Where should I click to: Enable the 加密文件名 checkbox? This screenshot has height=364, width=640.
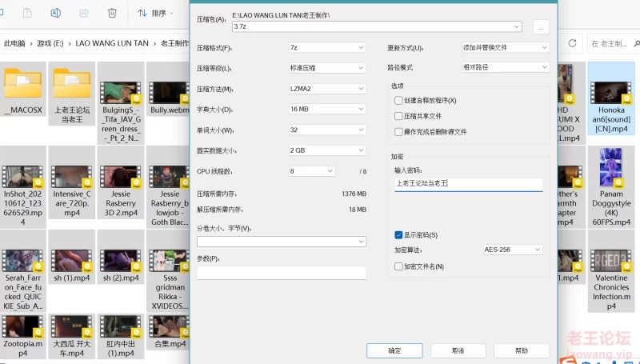point(398,266)
